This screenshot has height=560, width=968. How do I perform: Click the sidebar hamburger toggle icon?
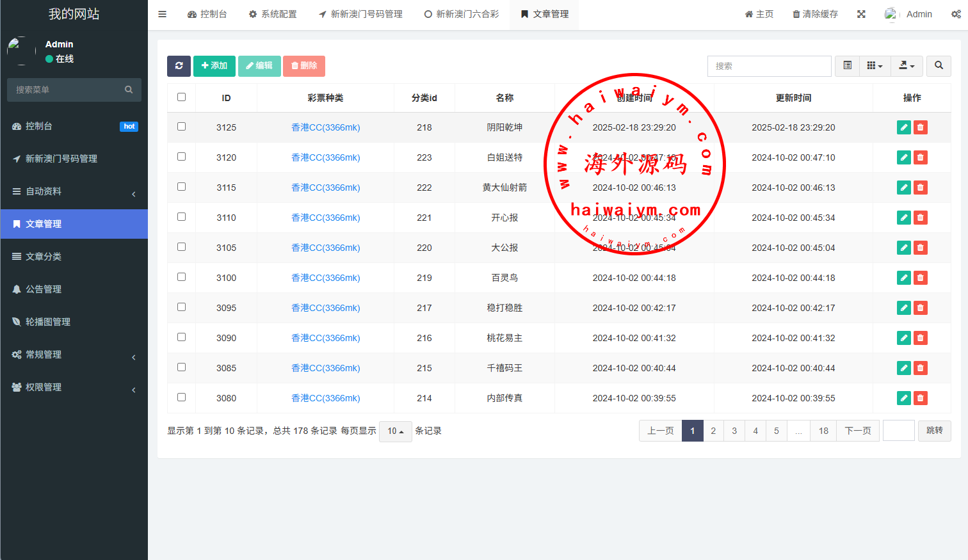pyautogui.click(x=163, y=14)
